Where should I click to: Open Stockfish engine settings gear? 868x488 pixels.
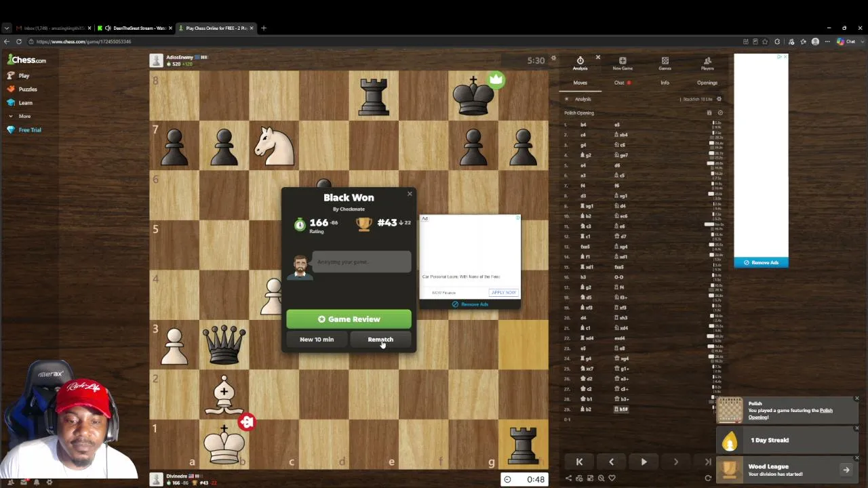click(x=719, y=99)
